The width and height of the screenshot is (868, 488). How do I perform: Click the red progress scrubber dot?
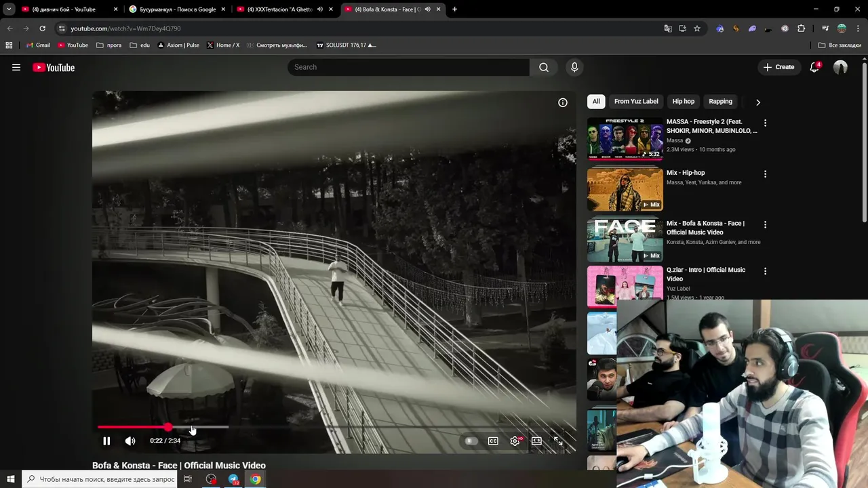[167, 427]
